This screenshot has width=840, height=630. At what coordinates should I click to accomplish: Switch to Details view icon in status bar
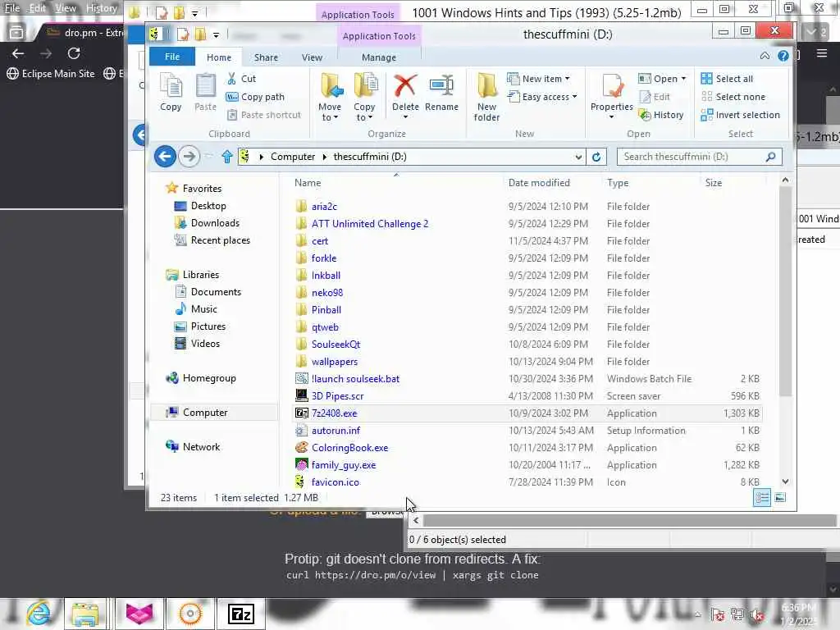[x=762, y=498]
